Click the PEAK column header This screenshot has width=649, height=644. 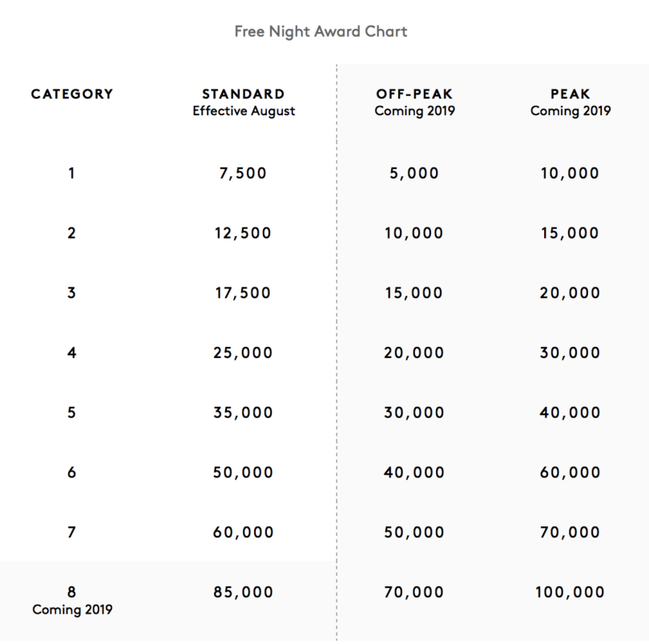570,94
